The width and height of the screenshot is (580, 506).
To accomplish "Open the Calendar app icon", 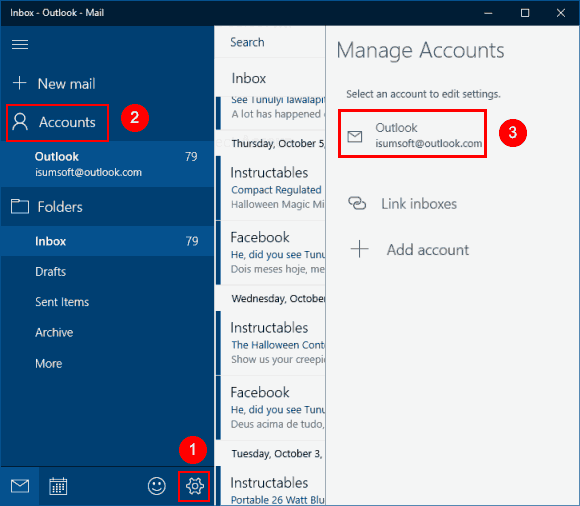I will pyautogui.click(x=58, y=486).
